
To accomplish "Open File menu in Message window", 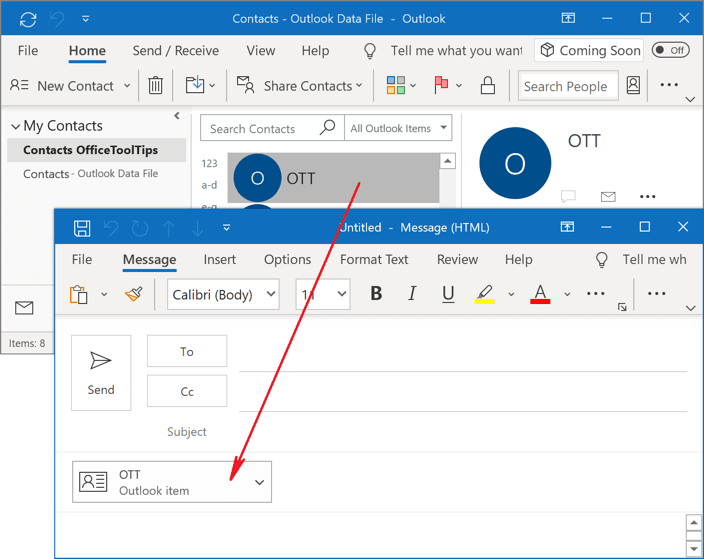I will click(x=82, y=260).
